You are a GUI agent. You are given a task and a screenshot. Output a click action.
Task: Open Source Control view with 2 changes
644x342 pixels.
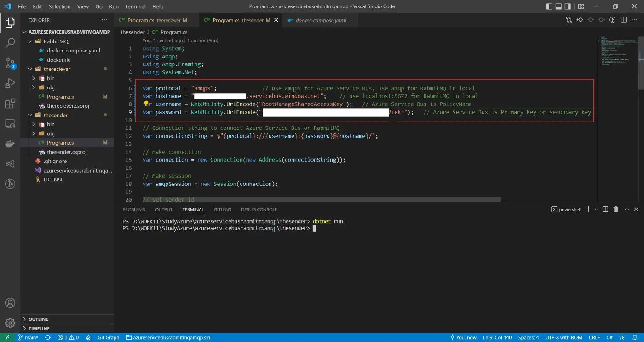[10, 64]
